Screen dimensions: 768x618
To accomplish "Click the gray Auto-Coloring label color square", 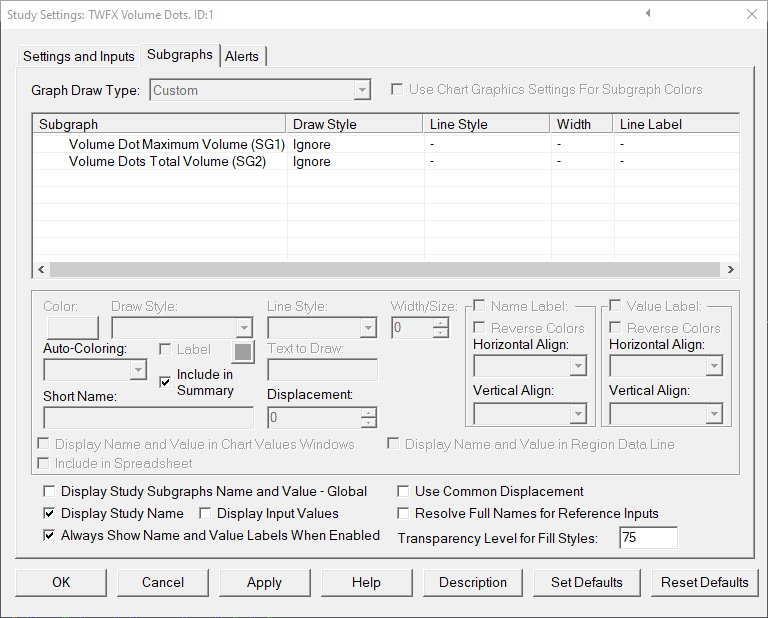I will (242, 350).
